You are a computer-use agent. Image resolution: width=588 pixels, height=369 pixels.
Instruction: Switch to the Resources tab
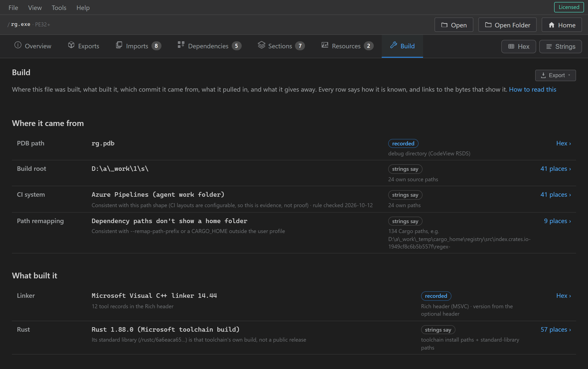coord(348,46)
